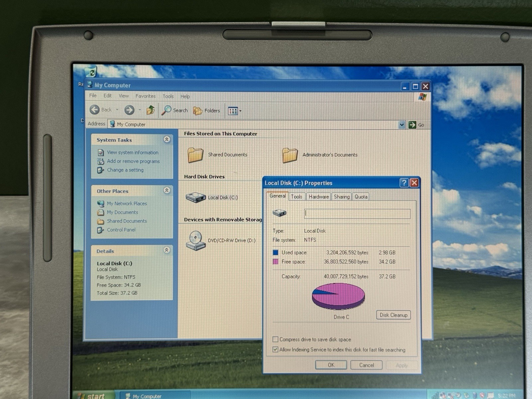Collapse the Other Places panel
Image resolution: width=532 pixels, height=399 pixels.
click(167, 190)
